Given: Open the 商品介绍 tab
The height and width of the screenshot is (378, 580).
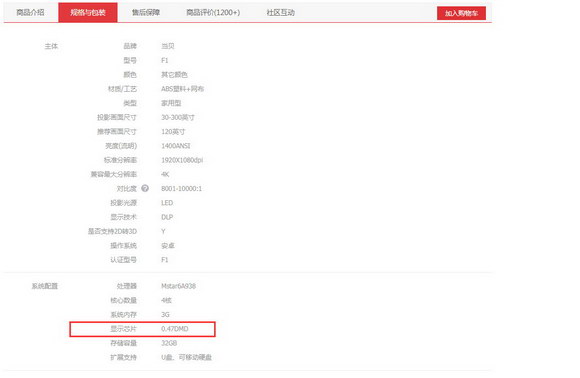Looking at the screenshot, I should click(30, 13).
